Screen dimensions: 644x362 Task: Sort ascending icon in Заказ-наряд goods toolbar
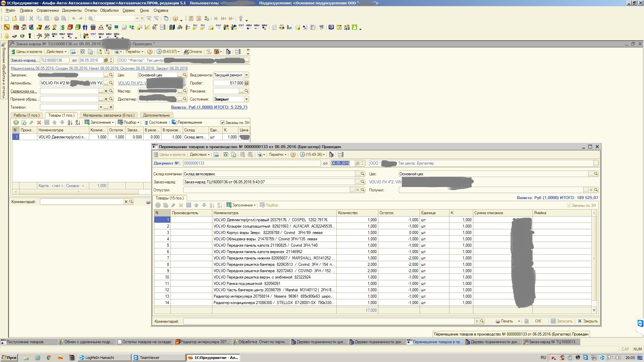coord(70,122)
